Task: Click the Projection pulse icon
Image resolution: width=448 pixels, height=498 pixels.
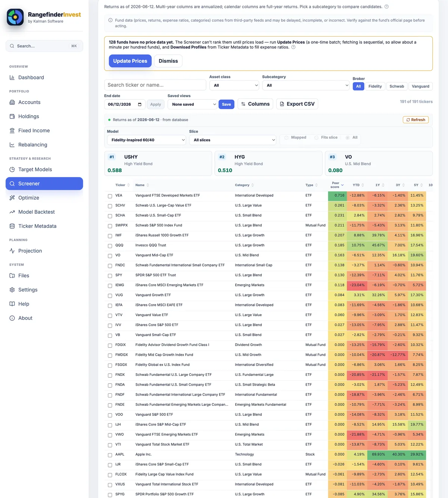Action: [x=12, y=251]
